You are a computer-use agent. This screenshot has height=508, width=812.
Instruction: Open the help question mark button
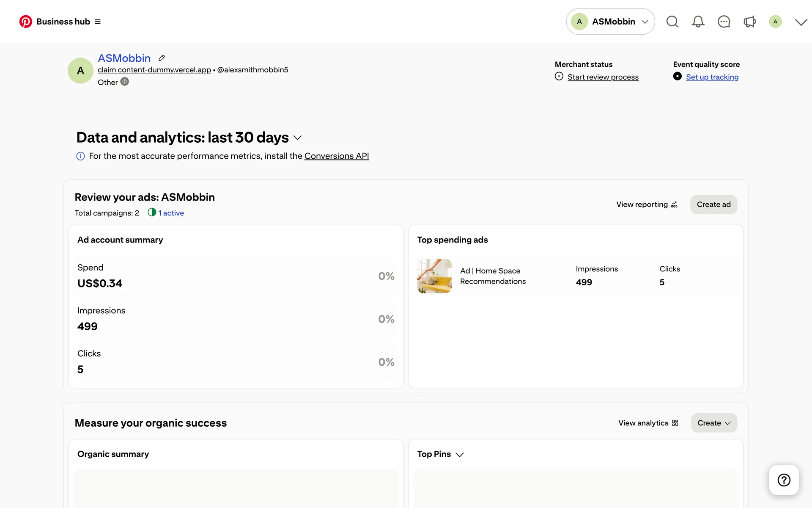click(x=784, y=480)
